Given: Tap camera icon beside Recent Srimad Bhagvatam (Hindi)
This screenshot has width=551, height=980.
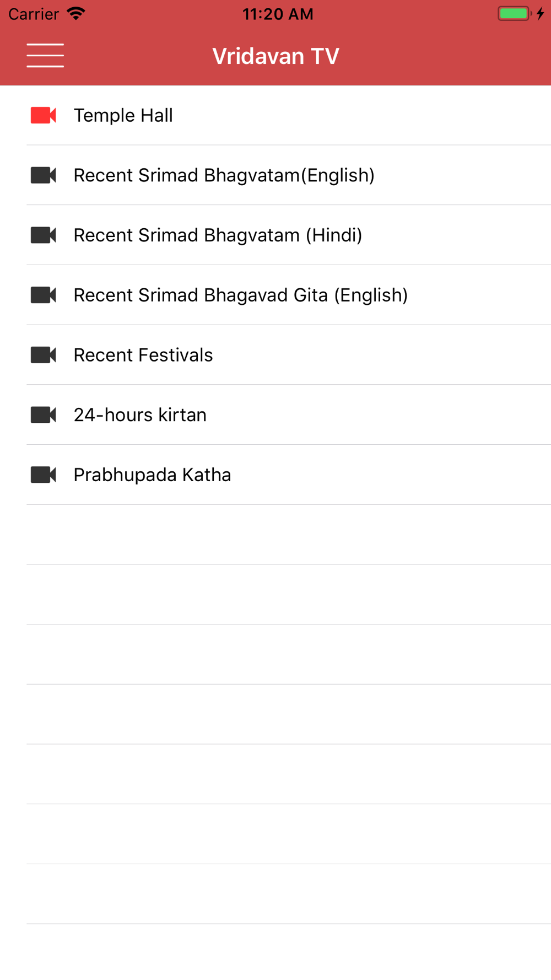Looking at the screenshot, I should 44,235.
